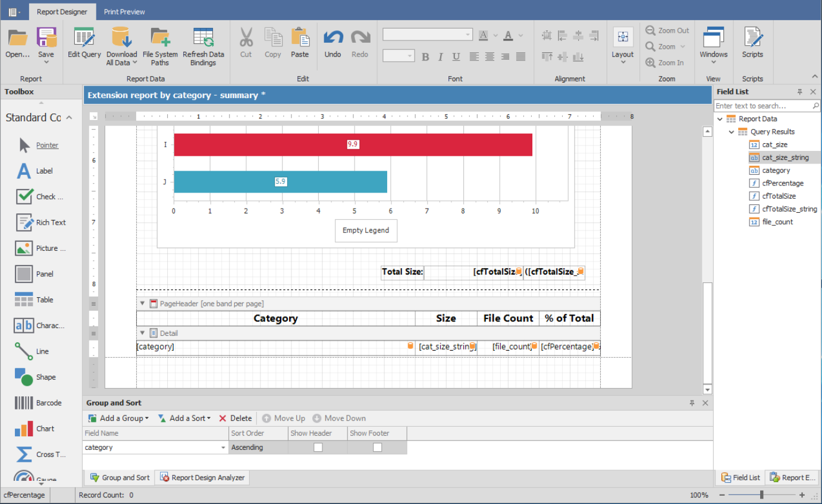The image size is (822, 504).
Task: Open the Scripts editor
Action: coord(752,39)
